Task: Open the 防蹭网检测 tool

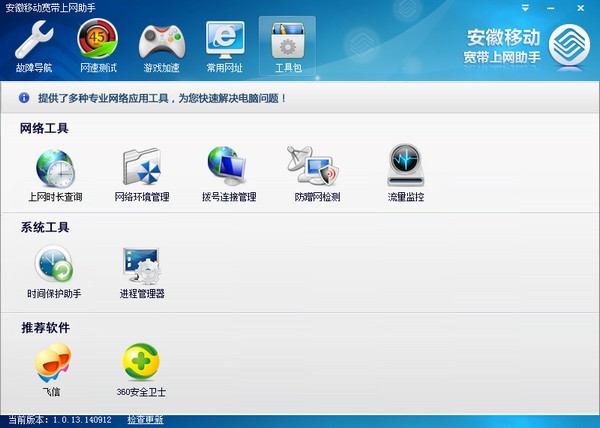Action: (x=317, y=175)
